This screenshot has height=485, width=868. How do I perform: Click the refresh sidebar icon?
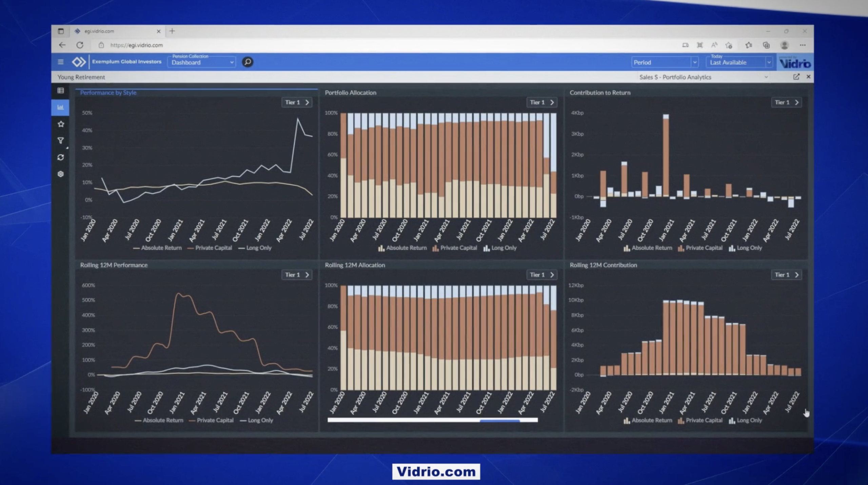[61, 157]
